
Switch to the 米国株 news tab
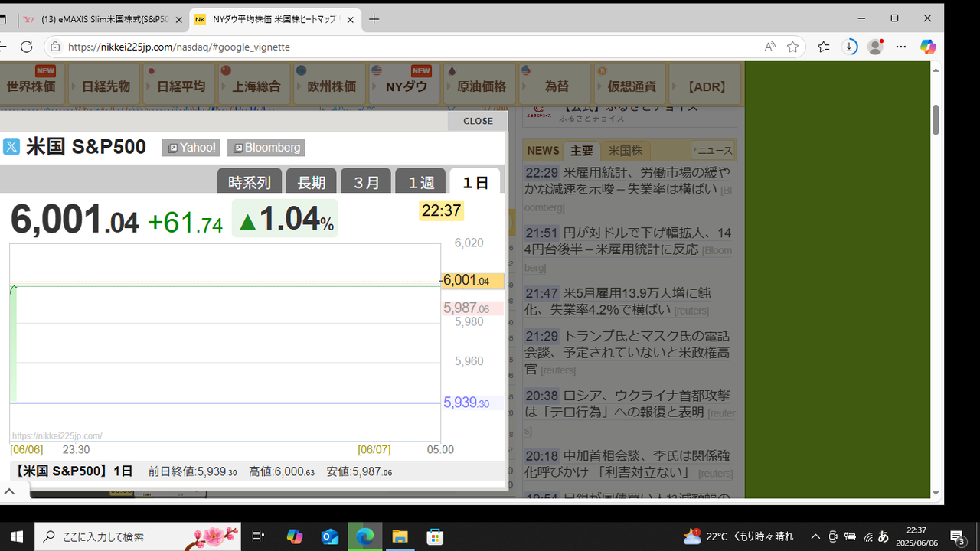tap(625, 151)
